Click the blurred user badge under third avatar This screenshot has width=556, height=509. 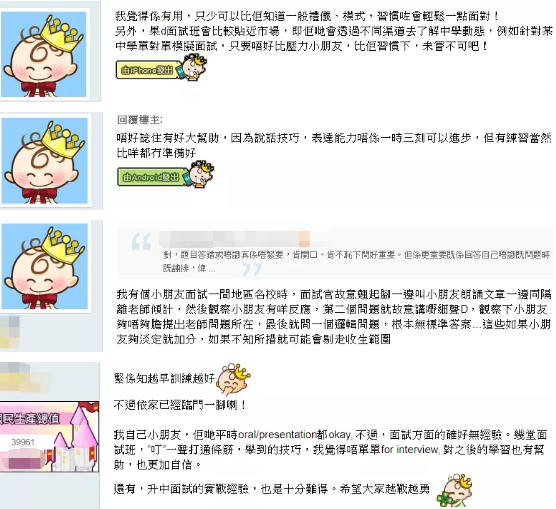10,332
